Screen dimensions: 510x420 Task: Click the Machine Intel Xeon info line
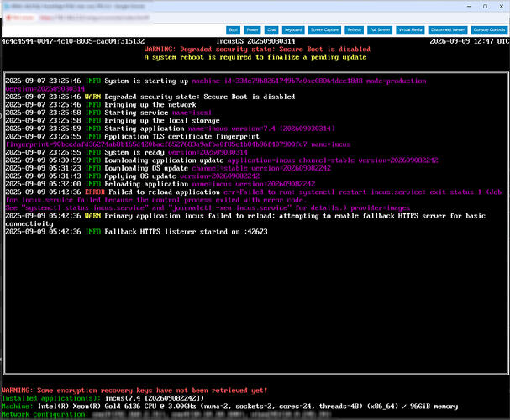tap(229, 406)
